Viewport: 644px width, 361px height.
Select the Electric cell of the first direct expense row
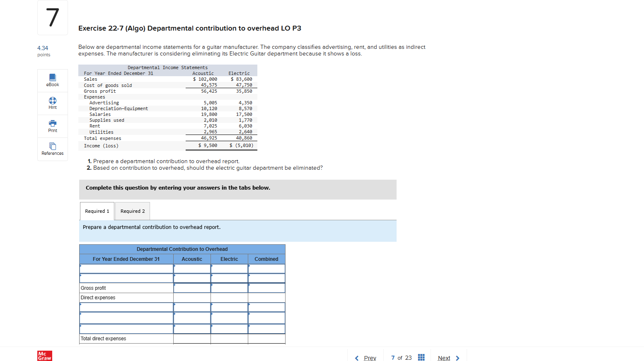click(230, 307)
